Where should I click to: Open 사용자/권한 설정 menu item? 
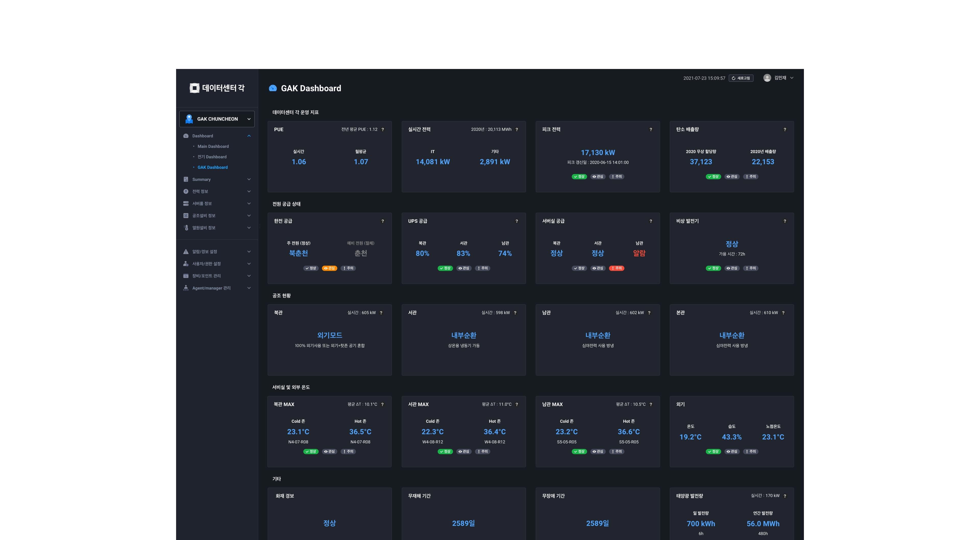click(217, 264)
